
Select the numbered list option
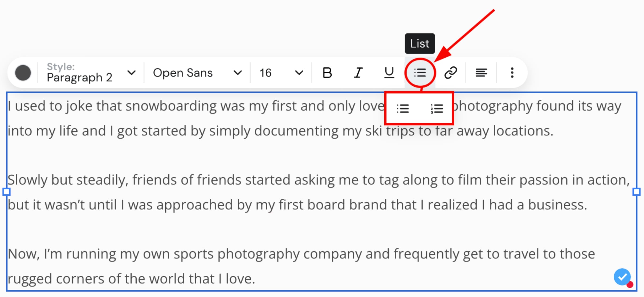tap(437, 108)
